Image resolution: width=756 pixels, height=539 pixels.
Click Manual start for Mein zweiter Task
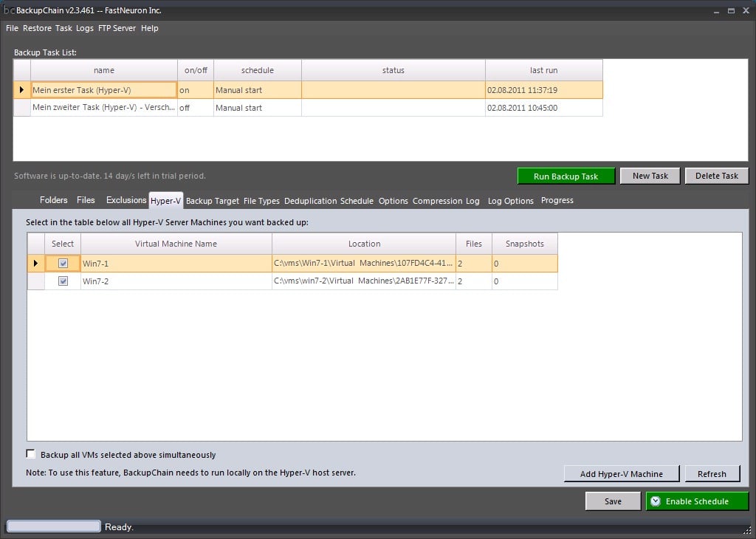click(x=258, y=108)
